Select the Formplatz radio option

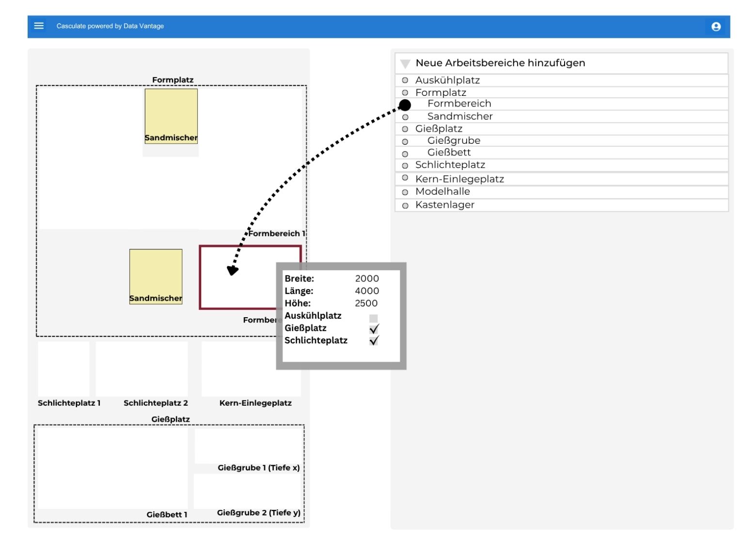click(x=405, y=92)
